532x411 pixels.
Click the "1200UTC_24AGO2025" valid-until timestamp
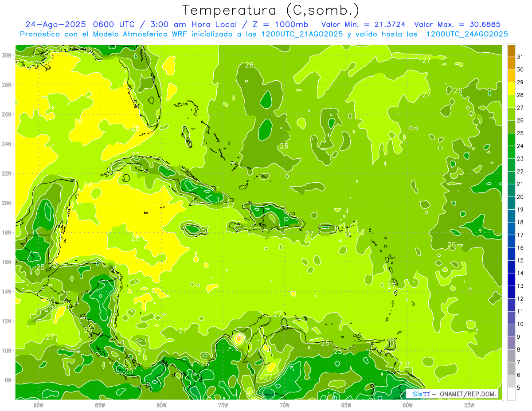coord(467,34)
